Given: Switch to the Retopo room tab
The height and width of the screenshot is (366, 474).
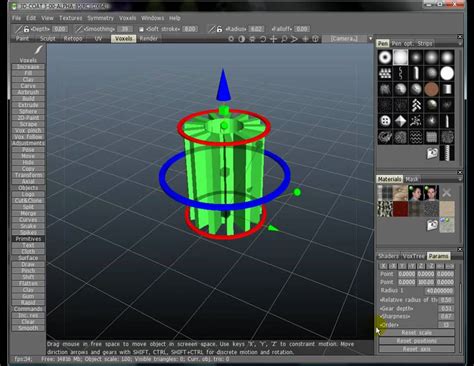Looking at the screenshot, I should (x=73, y=39).
